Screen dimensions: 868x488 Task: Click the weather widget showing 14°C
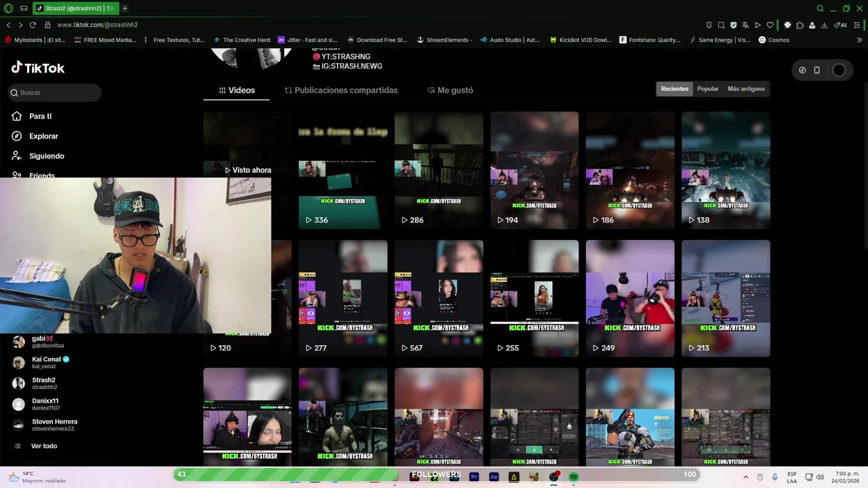37,477
